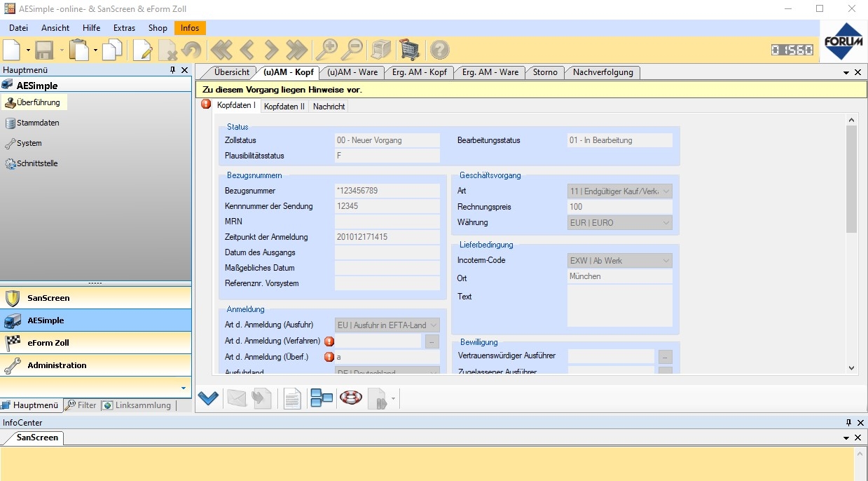
Task: Click the red warning icon on Kopfdaten I tab
Action: pos(206,104)
